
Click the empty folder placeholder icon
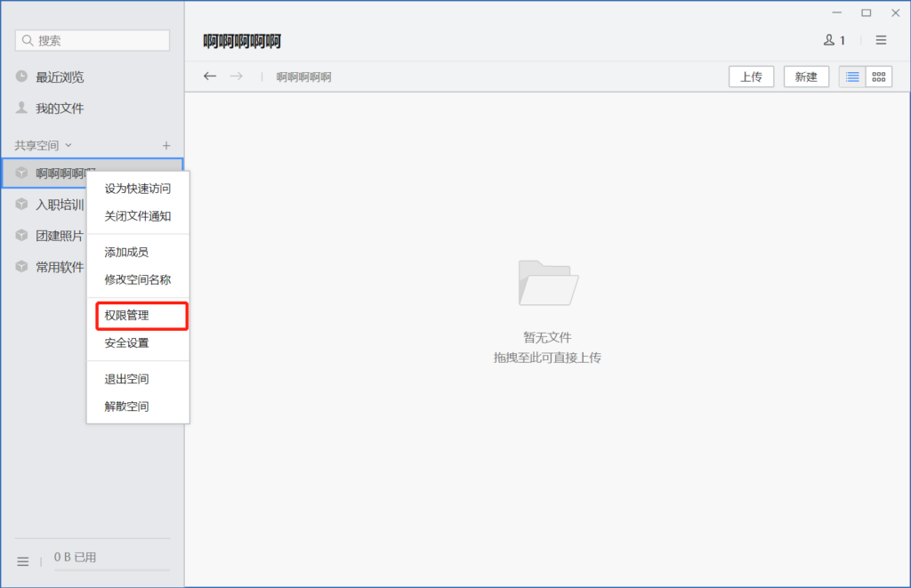[x=548, y=283]
